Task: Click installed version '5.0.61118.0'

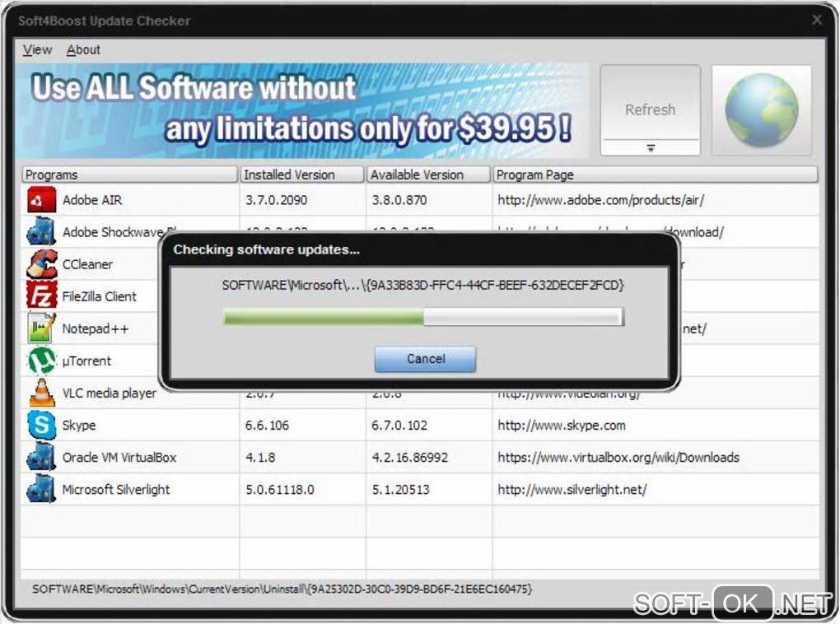Action: (280, 490)
